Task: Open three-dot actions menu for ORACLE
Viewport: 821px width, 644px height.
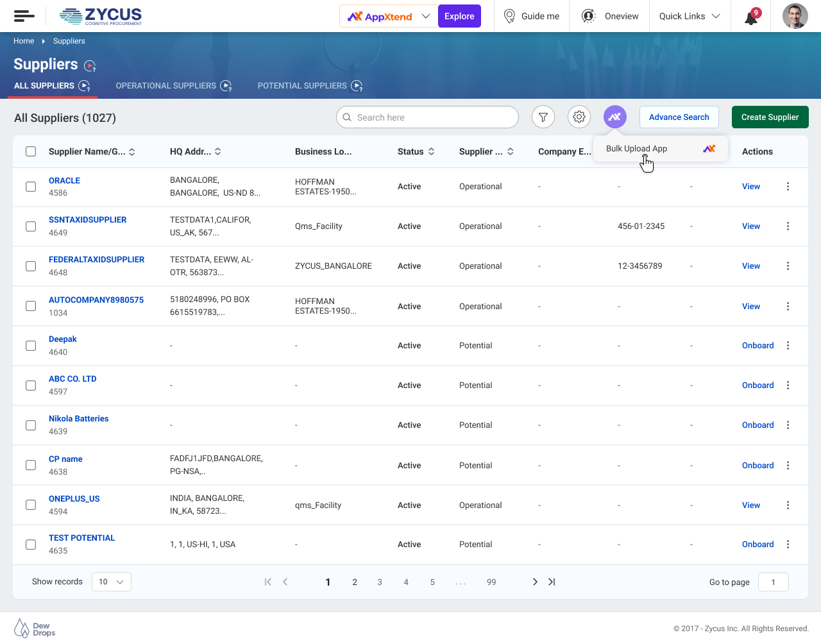Action: click(788, 187)
